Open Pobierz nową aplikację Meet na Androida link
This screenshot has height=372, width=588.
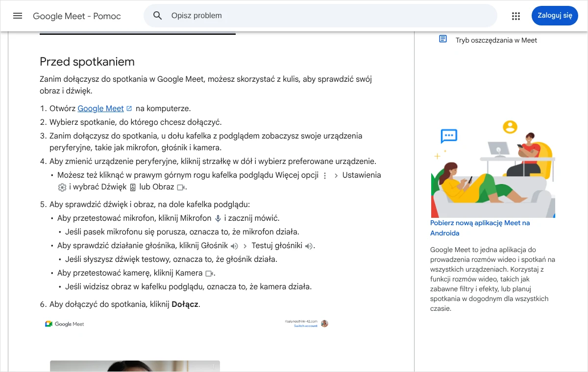click(480, 228)
